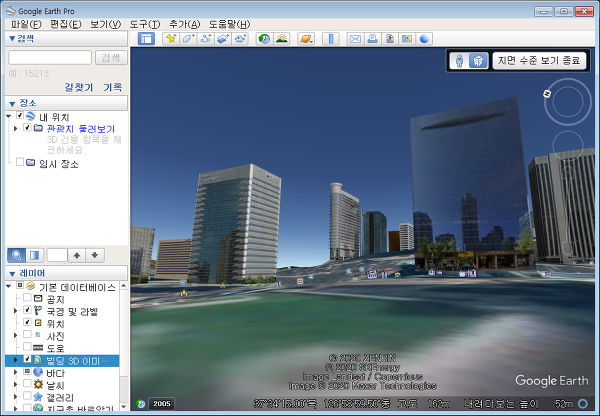Open Google Earth on web globe icon
Image resolution: width=600 pixels, height=416 pixels.
coord(424,39)
